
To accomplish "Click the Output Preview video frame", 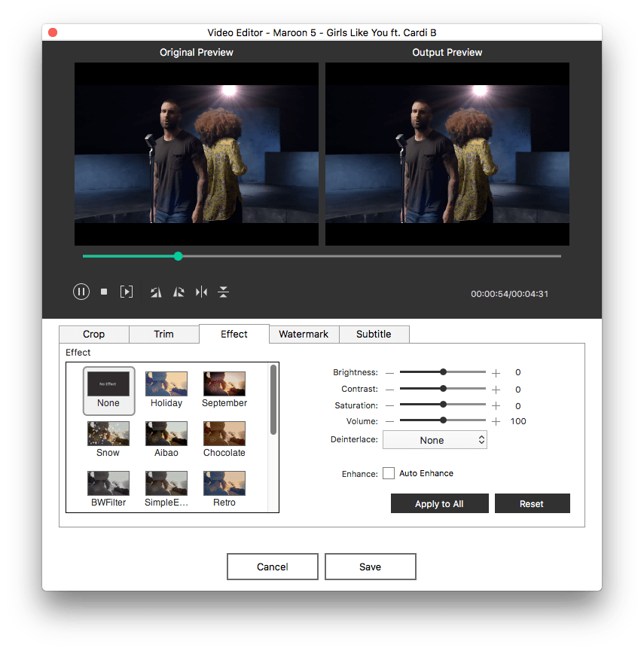I will [x=447, y=154].
